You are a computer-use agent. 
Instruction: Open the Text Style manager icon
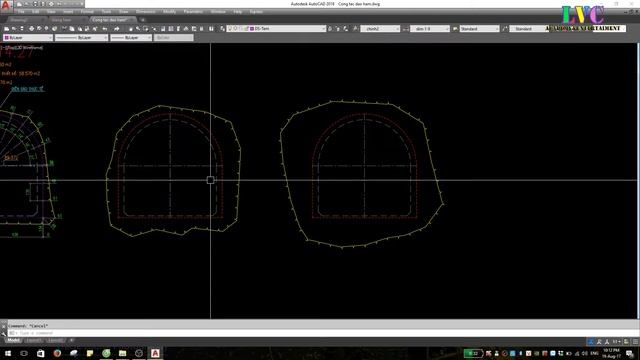point(355,29)
